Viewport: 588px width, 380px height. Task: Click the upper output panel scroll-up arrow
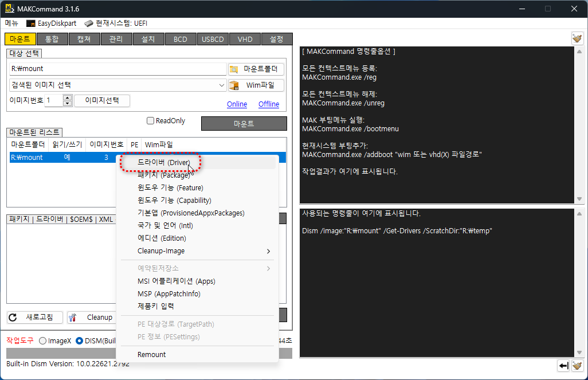tap(579, 52)
